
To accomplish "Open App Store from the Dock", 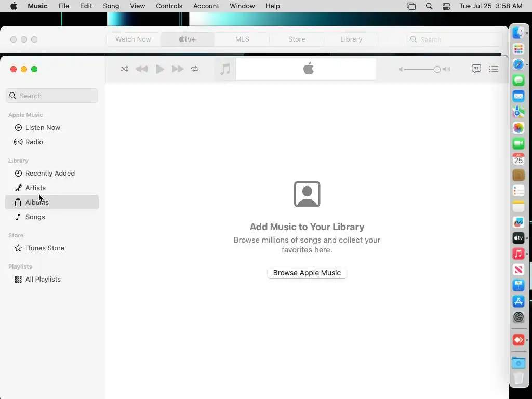I will tap(518, 301).
